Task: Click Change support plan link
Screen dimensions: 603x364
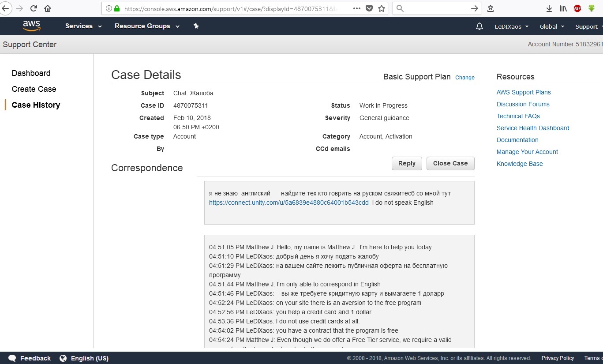Action: pos(465,78)
